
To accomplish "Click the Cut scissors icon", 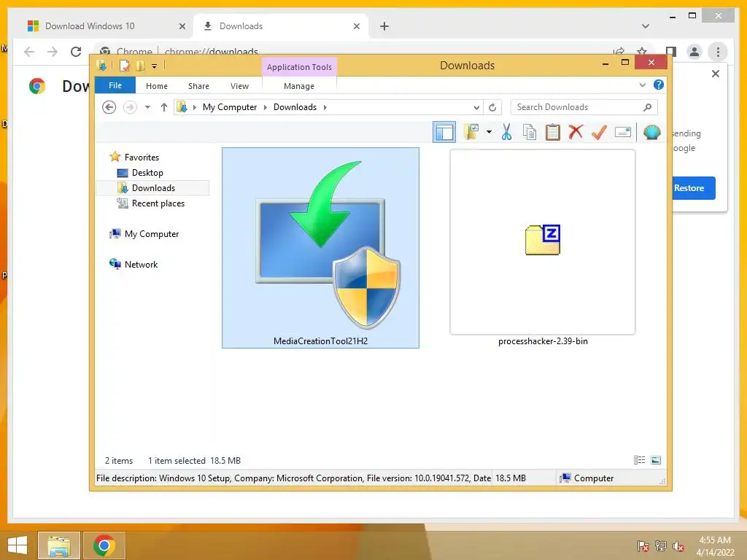I will coord(506,132).
